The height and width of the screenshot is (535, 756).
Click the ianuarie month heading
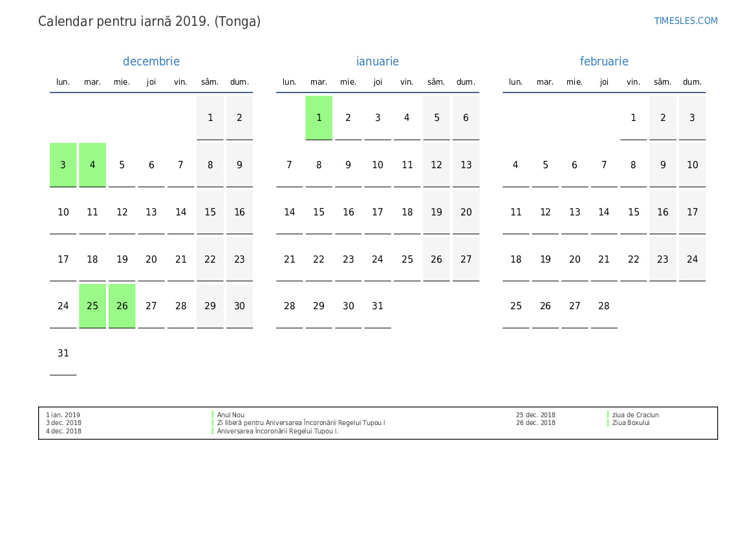pyautogui.click(x=378, y=61)
